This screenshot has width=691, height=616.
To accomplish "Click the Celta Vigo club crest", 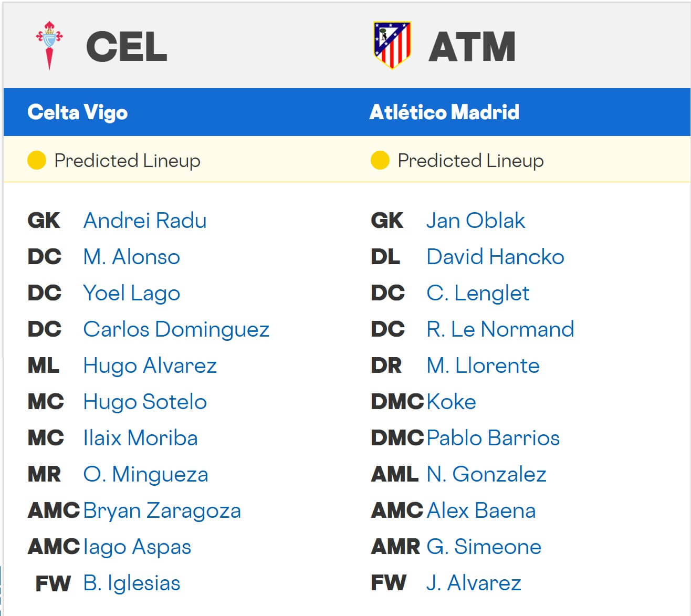I will 49,46.
